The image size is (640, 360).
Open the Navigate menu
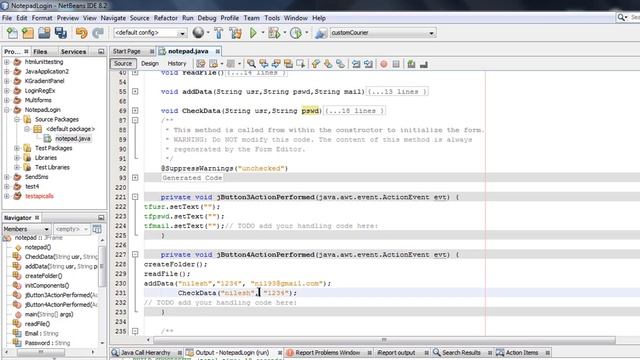coord(113,18)
